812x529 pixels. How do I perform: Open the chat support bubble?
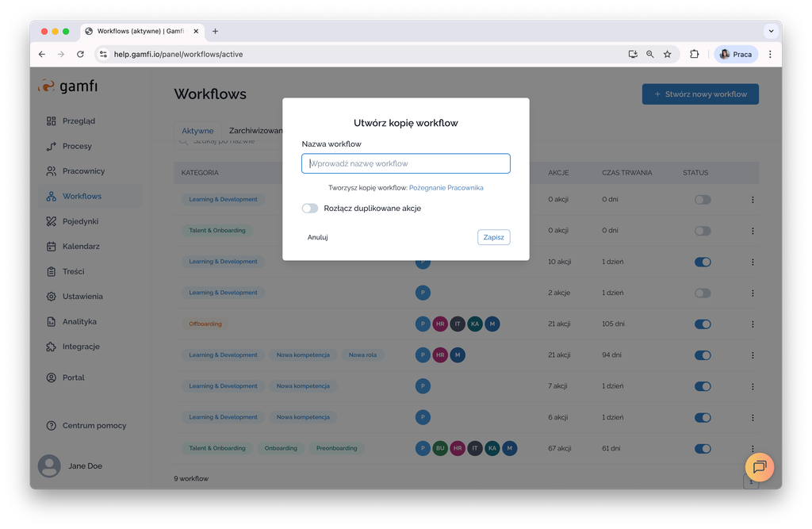[759, 466]
